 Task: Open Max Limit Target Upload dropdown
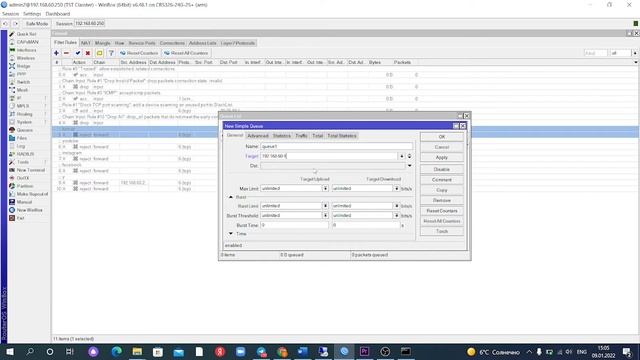pos(325,189)
